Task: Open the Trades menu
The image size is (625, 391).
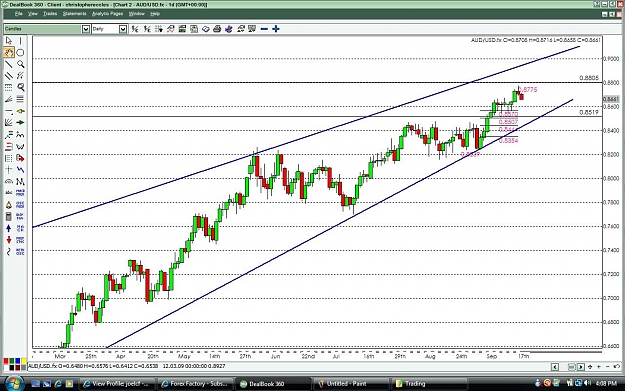Action: tap(50, 14)
